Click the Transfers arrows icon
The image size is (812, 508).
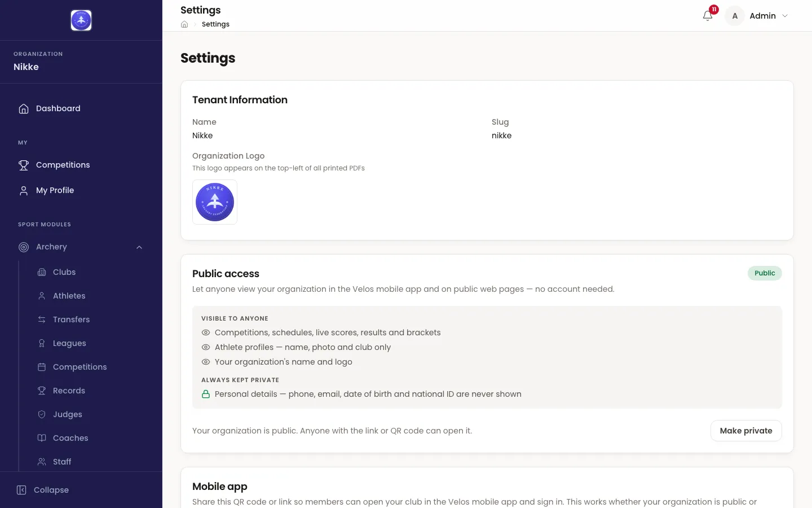(42, 319)
